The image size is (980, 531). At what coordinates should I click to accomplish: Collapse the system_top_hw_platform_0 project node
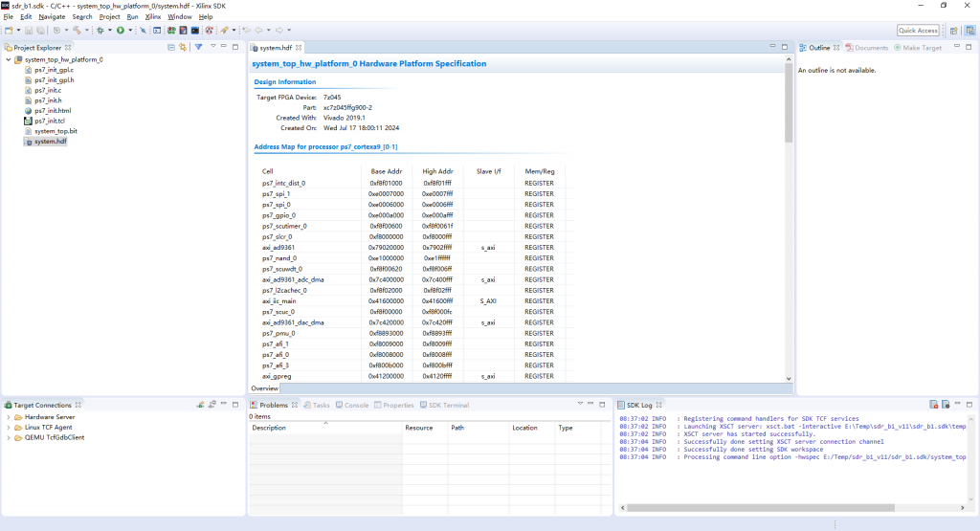pyautogui.click(x=8, y=59)
